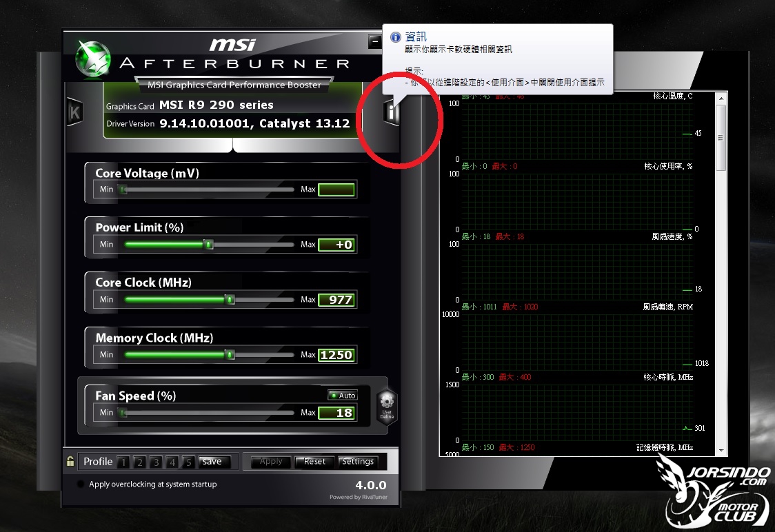
Task: Click the monitor graph scrollbar down arrow
Action: [721, 451]
